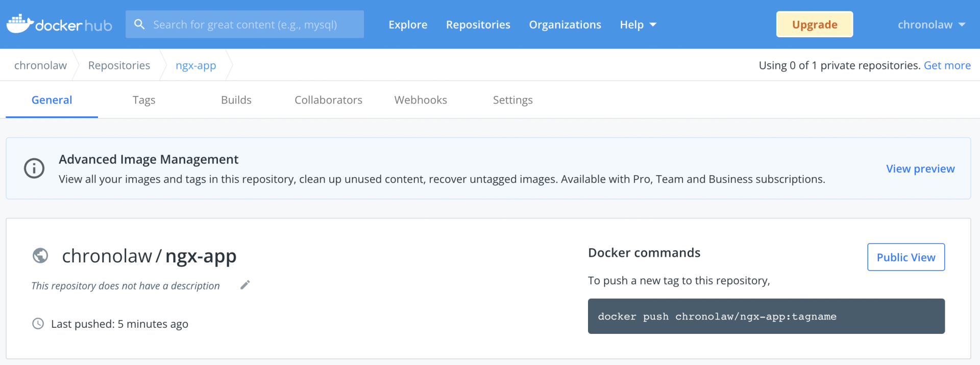Click the pencil icon to edit description
The width and height of the screenshot is (980, 365).
point(245,285)
